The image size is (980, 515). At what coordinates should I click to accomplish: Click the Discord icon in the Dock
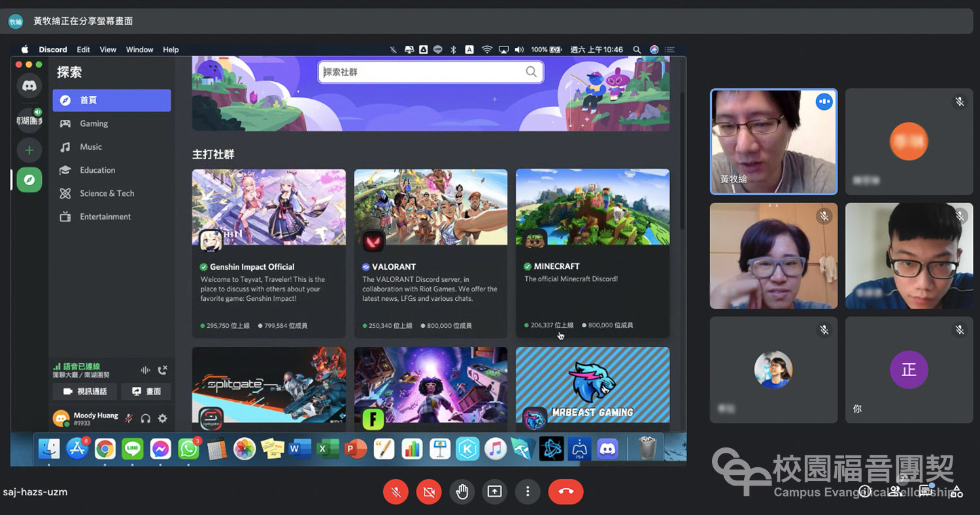(607, 449)
